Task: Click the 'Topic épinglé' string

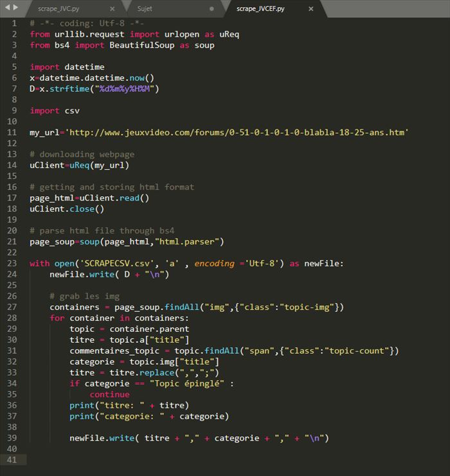Action: point(192,383)
